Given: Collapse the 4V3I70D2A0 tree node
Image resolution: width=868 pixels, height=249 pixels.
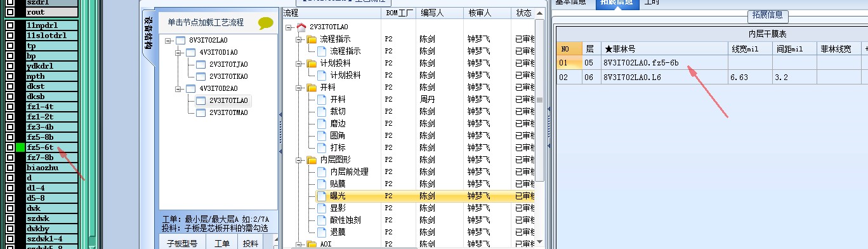Looking at the screenshot, I should click(178, 88).
